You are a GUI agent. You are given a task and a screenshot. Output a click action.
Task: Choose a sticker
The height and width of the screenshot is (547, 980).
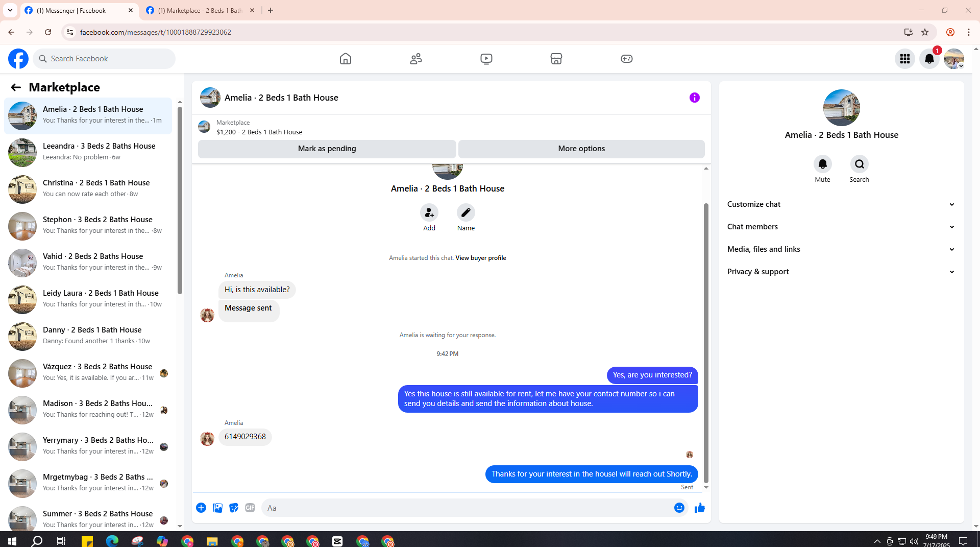pyautogui.click(x=234, y=508)
